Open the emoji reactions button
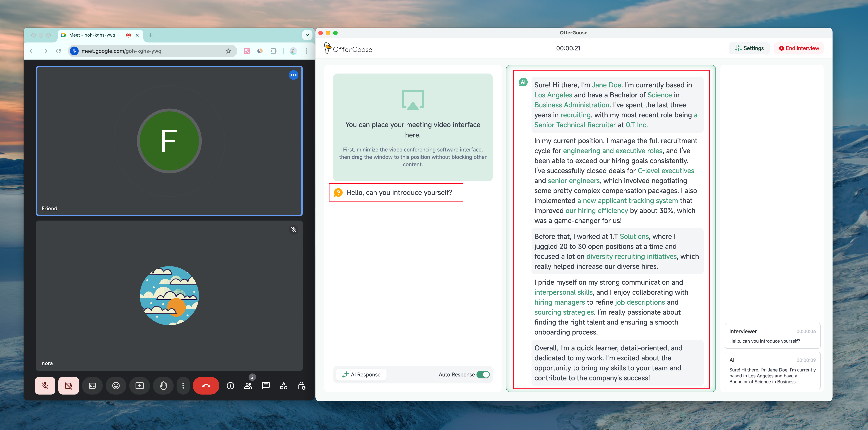868x430 pixels. click(x=116, y=385)
